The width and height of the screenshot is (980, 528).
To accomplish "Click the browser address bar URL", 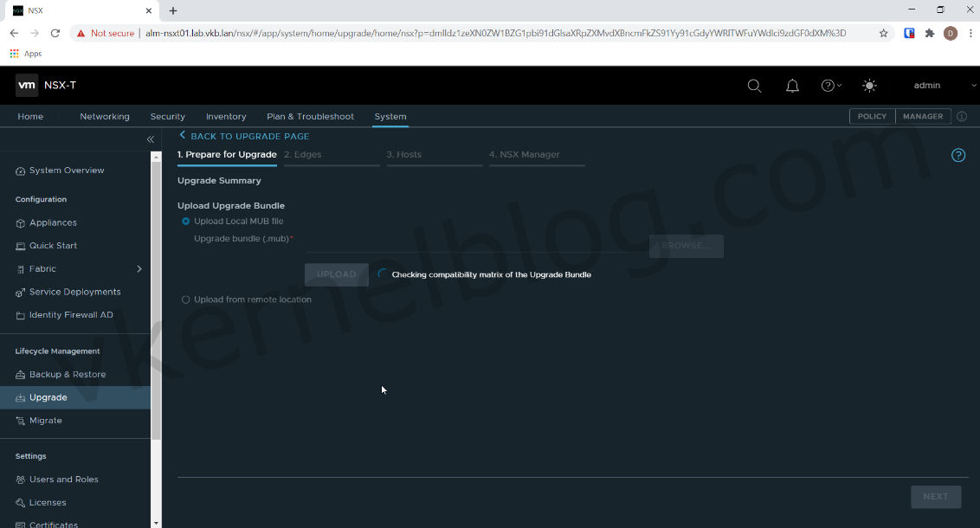I will [346, 33].
